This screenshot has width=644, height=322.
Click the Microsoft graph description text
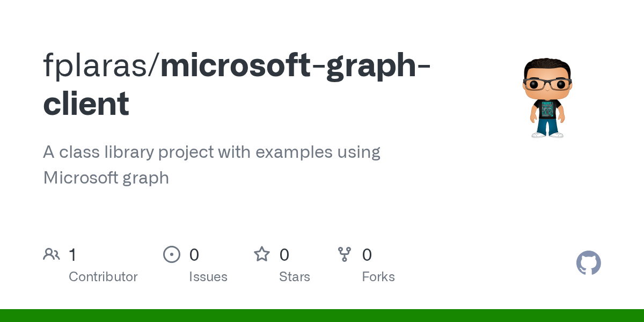pyautogui.click(x=106, y=178)
